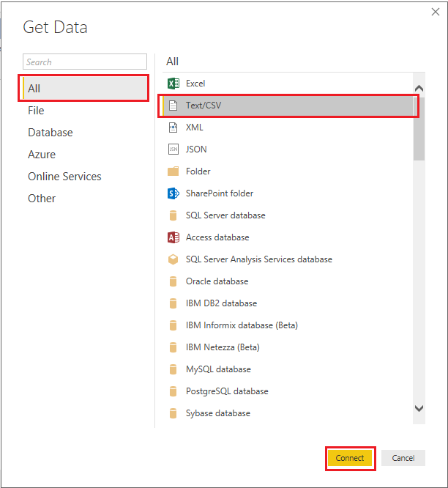The width and height of the screenshot is (448, 488).
Task: Click the Folder icon in the list
Action: [x=173, y=171]
